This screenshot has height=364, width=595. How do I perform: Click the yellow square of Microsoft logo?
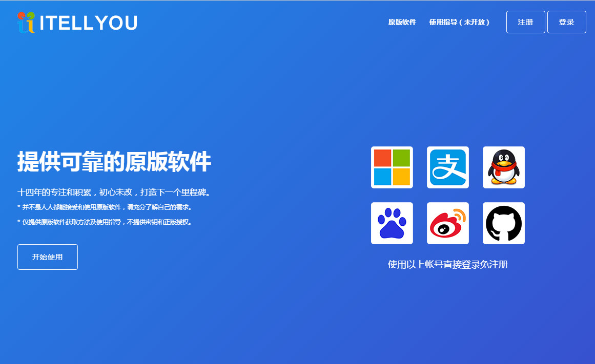coord(401,177)
